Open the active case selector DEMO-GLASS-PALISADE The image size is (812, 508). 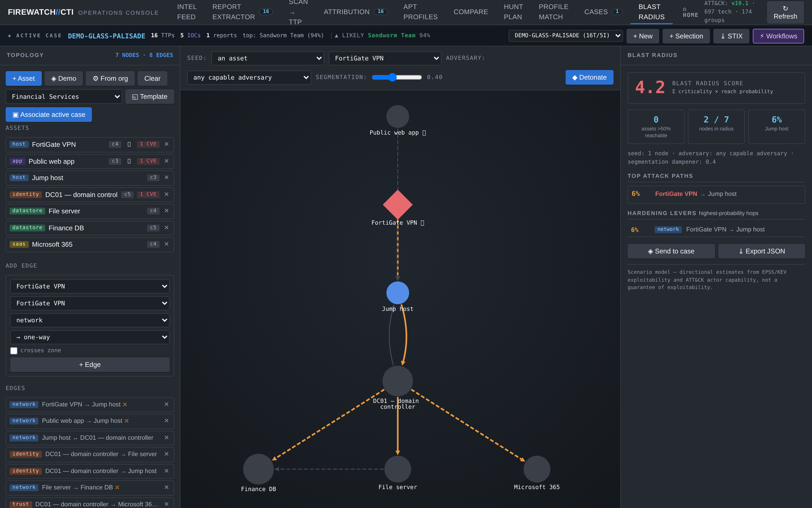pos(566,36)
